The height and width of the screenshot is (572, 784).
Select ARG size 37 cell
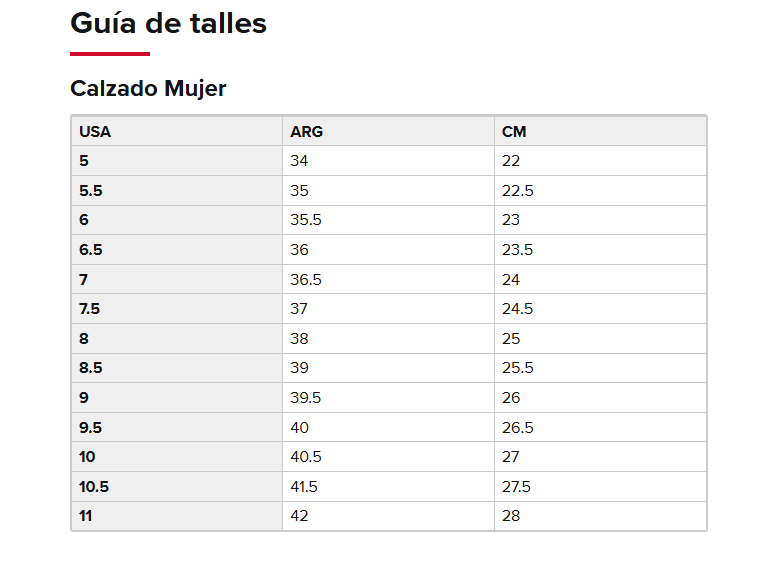coord(388,308)
